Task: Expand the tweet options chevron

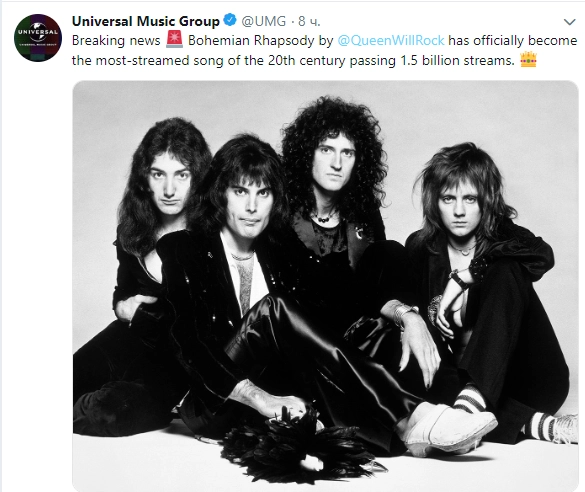Action: pyautogui.click(x=569, y=22)
